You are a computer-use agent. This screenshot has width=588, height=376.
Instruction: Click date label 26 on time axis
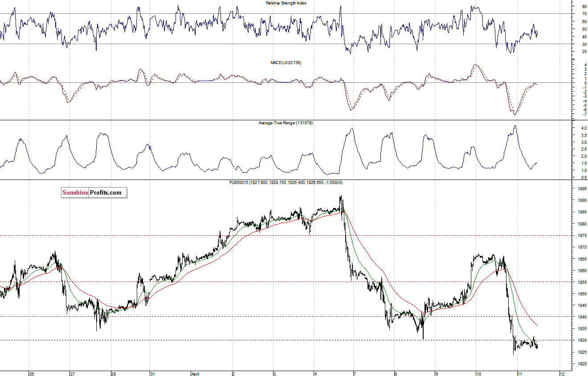(32, 374)
